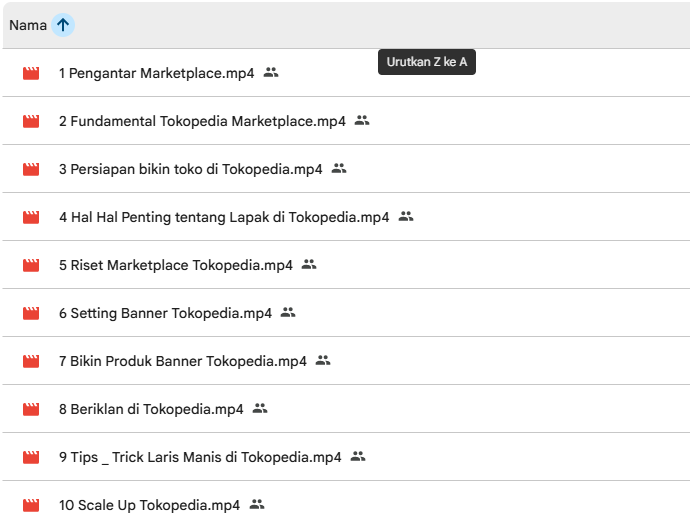Click video icon for 4 Hal Hal Penting
This screenshot has width=690, height=525.
[31, 217]
